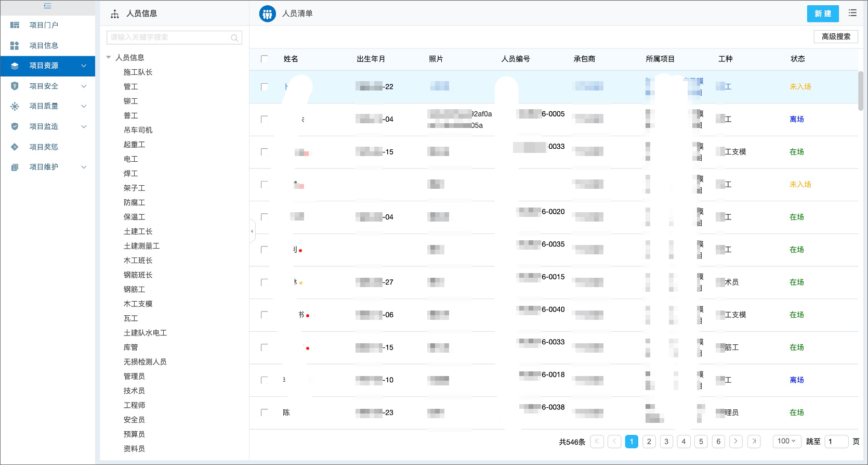Screen dimensions: 868x465
Task: Check the row with birth date ending -15 and 人员编号 ending 0033
Action: coord(265,152)
